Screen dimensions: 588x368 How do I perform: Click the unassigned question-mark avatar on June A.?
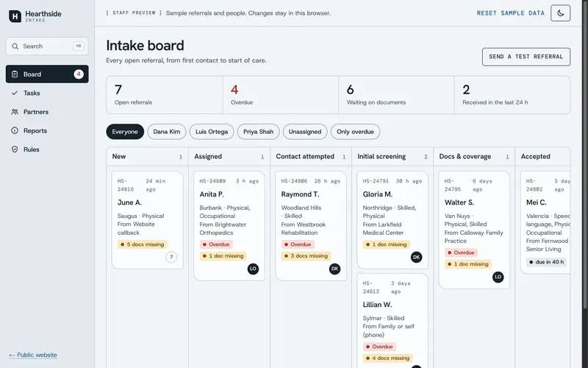pos(171,257)
